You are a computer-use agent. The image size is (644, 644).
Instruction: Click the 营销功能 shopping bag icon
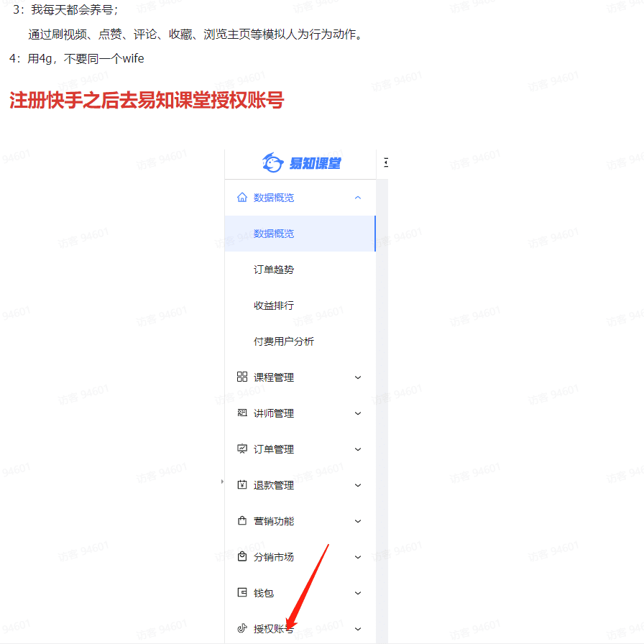242,521
